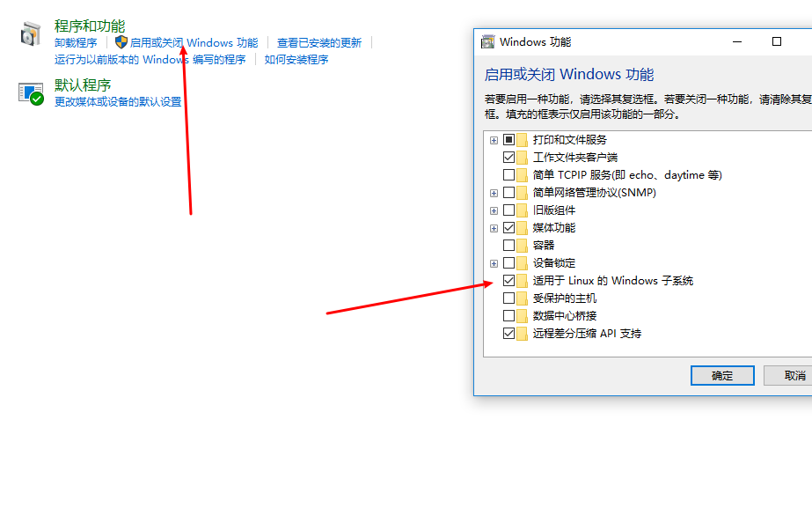
Task: Select the 工作文件夹客户端 label
Action: coord(575,158)
